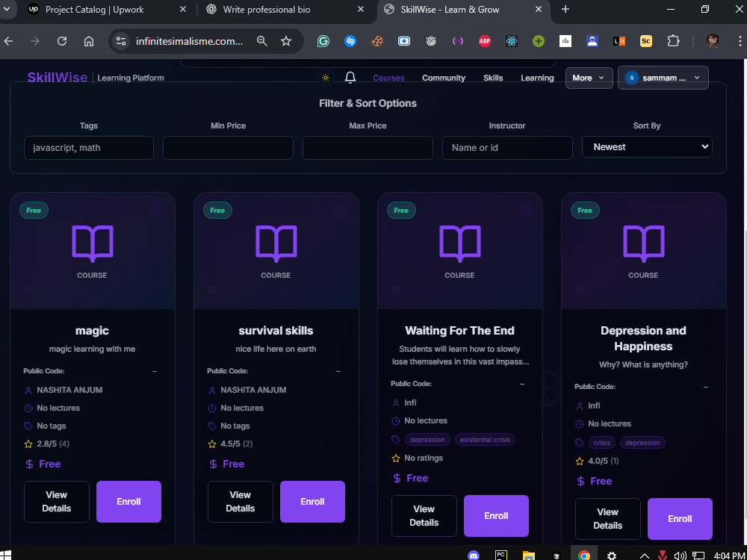
Task: Toggle the sun theme icon
Action: 326,78
